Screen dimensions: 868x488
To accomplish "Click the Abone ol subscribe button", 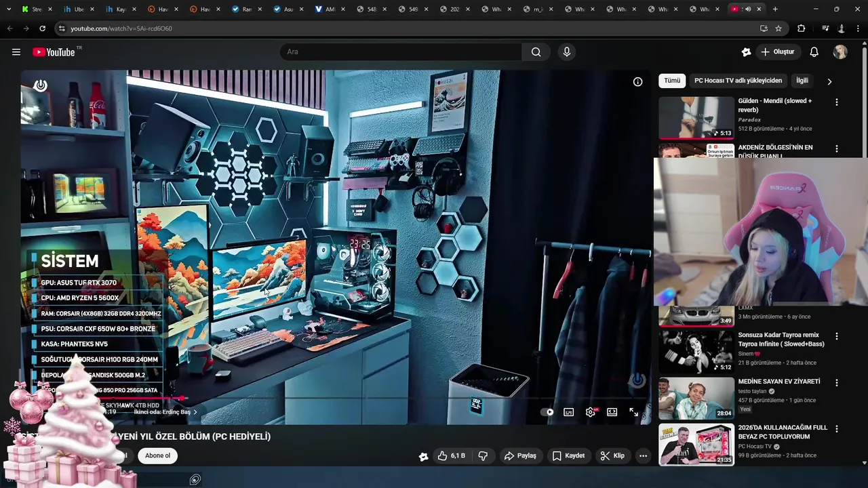I will tap(157, 455).
